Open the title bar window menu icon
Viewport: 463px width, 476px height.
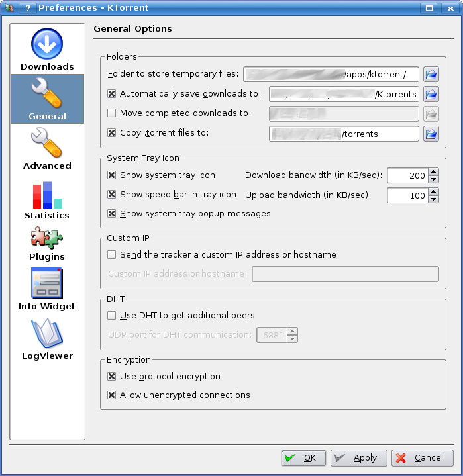coord(9,8)
